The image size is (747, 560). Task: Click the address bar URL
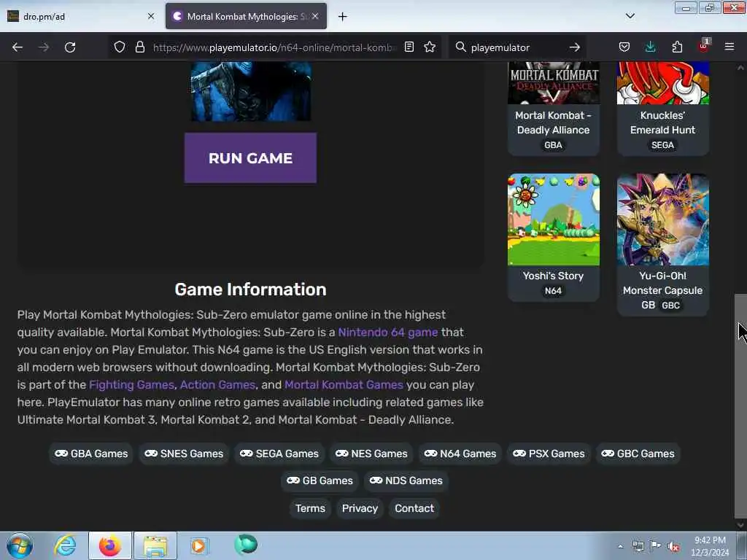[x=274, y=47]
